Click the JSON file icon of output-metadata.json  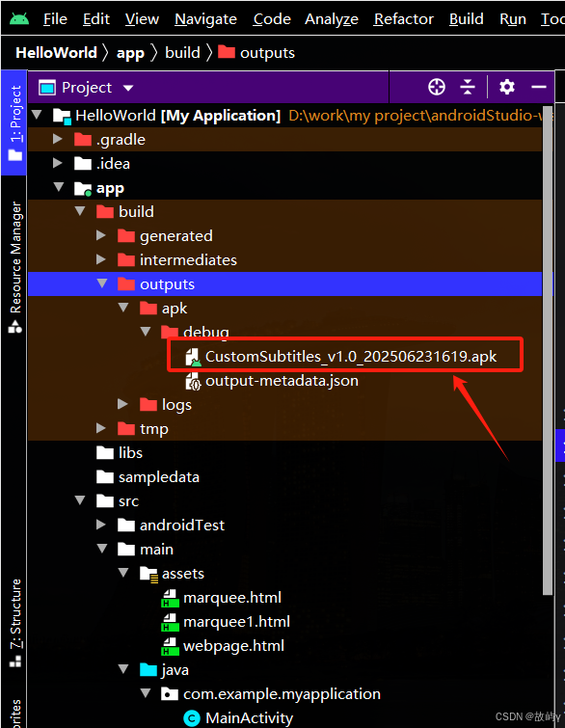pos(193,381)
